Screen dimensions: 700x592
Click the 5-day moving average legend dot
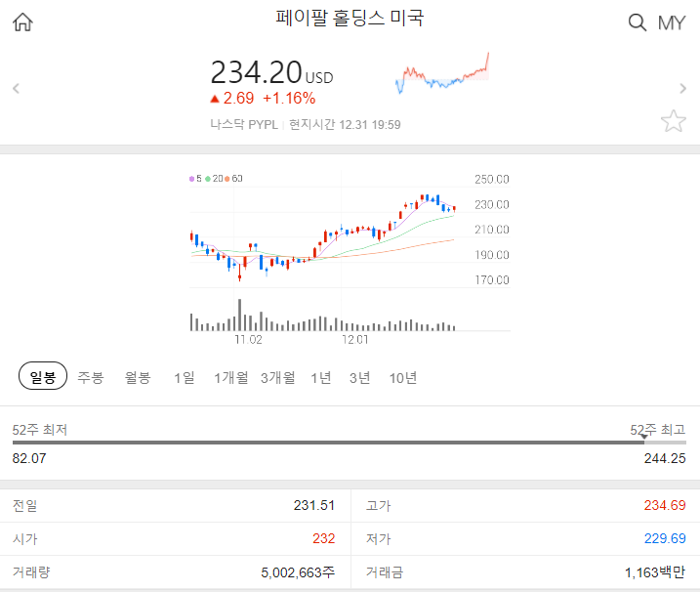[x=192, y=179]
